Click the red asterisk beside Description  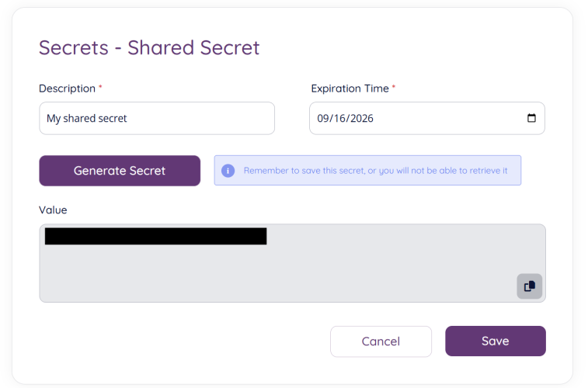coord(100,88)
